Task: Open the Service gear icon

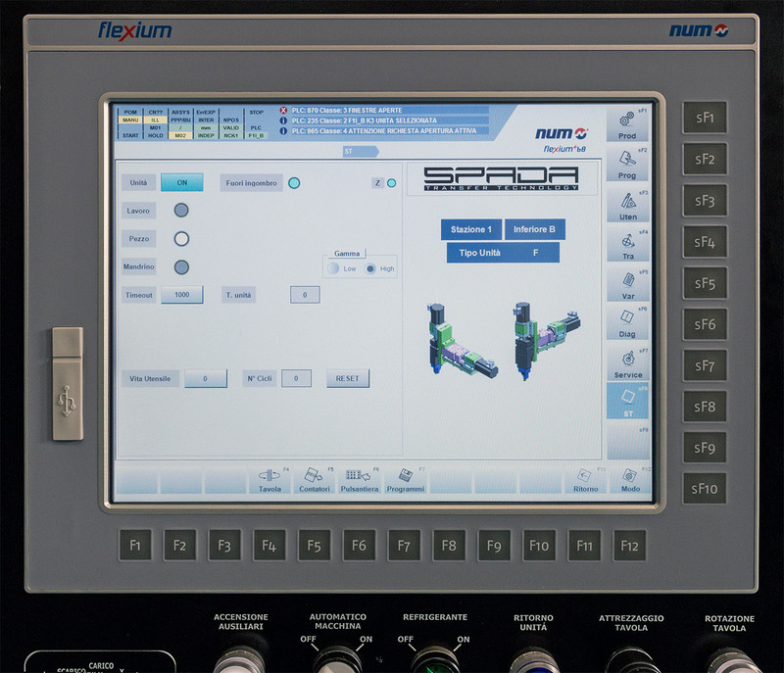Action: coord(627,362)
